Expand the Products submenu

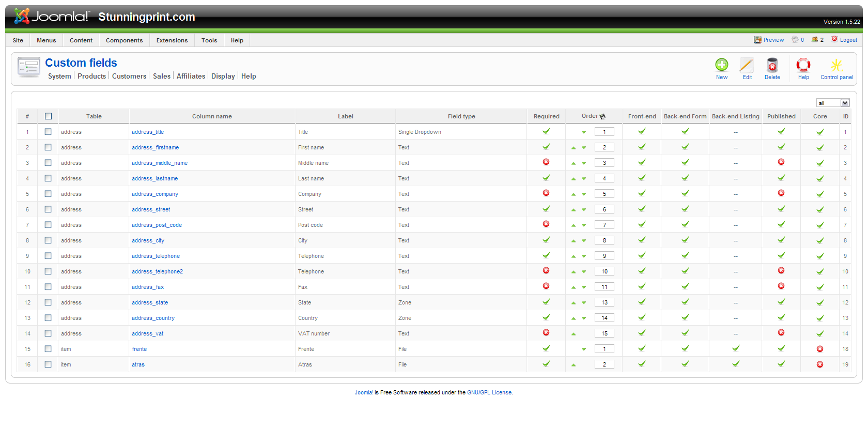91,76
